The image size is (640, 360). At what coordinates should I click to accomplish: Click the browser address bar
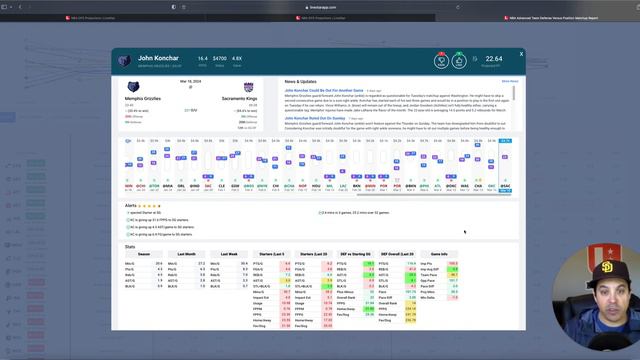320,7
